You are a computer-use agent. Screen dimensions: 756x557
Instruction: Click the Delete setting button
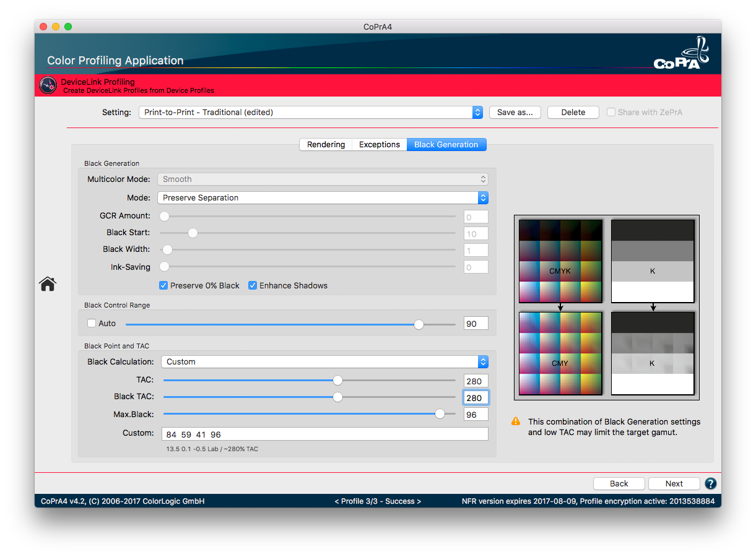[x=573, y=112]
